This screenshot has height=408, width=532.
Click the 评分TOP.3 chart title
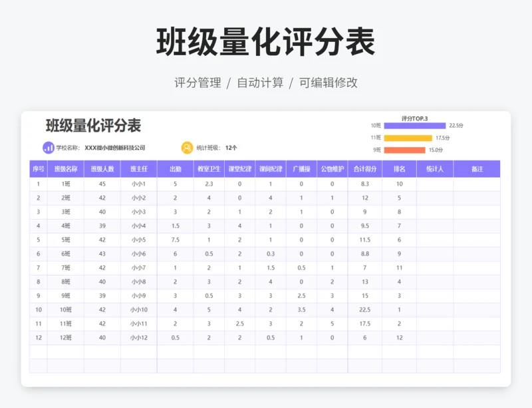click(x=414, y=118)
